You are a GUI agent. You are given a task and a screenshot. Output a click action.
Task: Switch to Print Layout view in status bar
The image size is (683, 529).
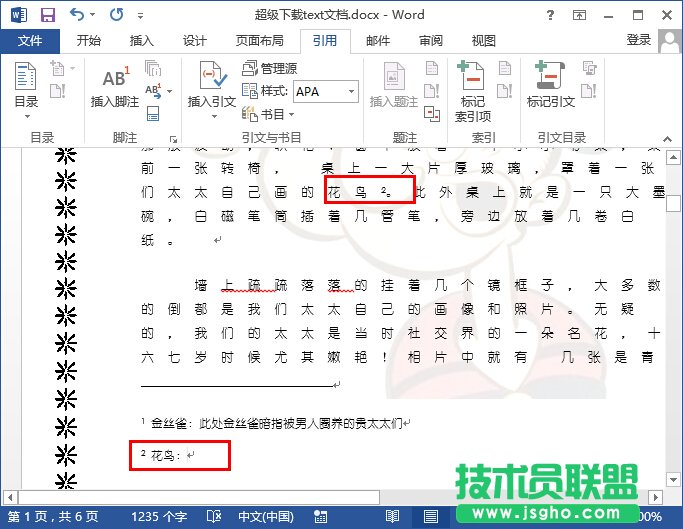tap(431, 516)
